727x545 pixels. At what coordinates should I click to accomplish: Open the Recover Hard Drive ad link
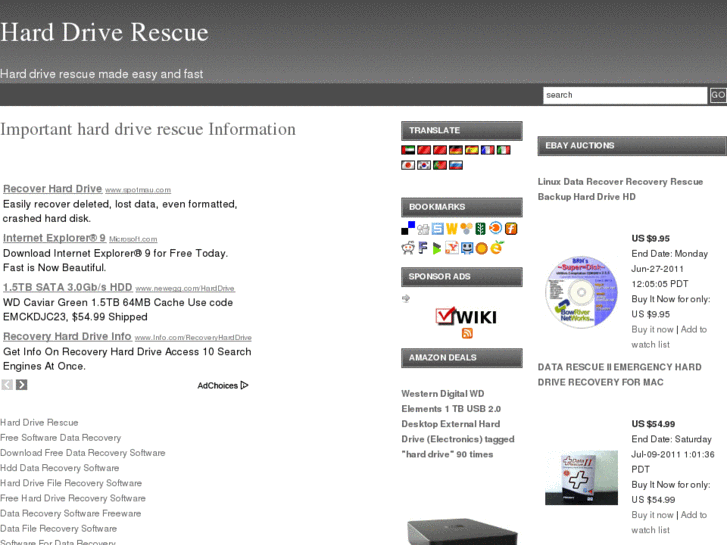pos(52,189)
